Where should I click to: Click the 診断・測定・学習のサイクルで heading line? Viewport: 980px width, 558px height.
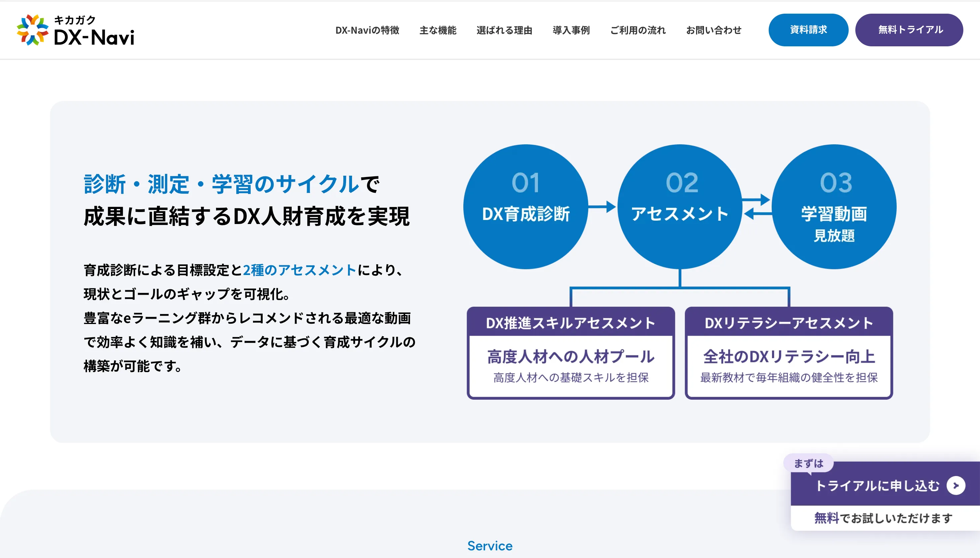231,184
